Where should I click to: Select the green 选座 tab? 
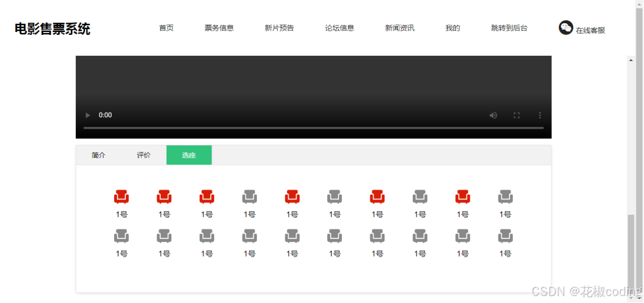189,155
